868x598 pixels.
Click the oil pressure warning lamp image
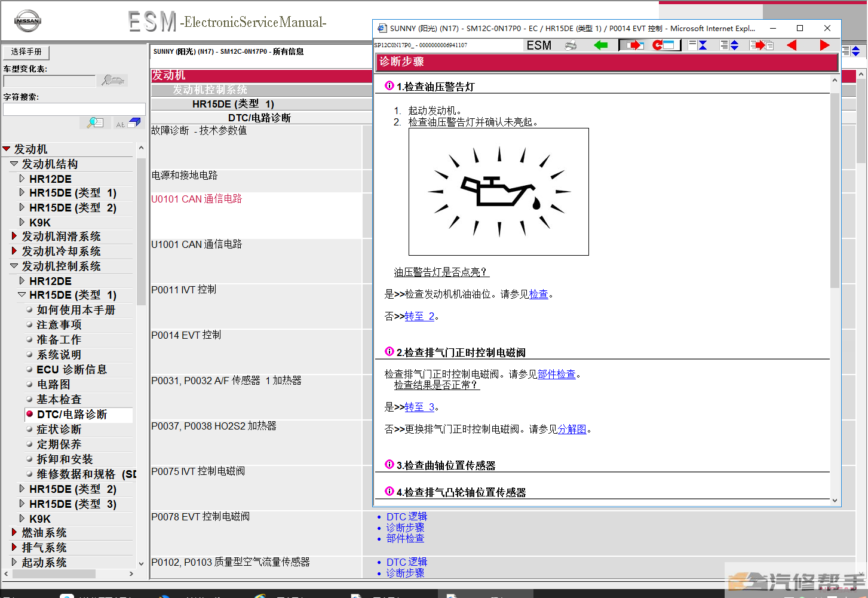click(499, 192)
